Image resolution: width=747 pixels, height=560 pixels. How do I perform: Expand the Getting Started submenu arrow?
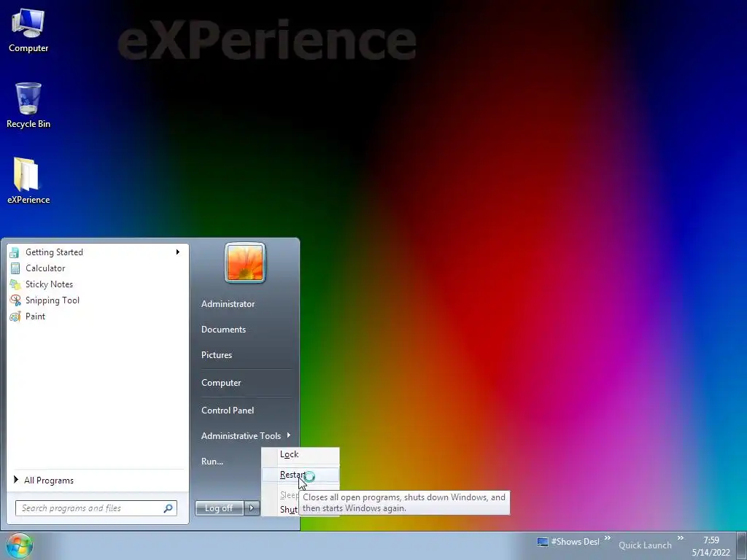(x=178, y=252)
